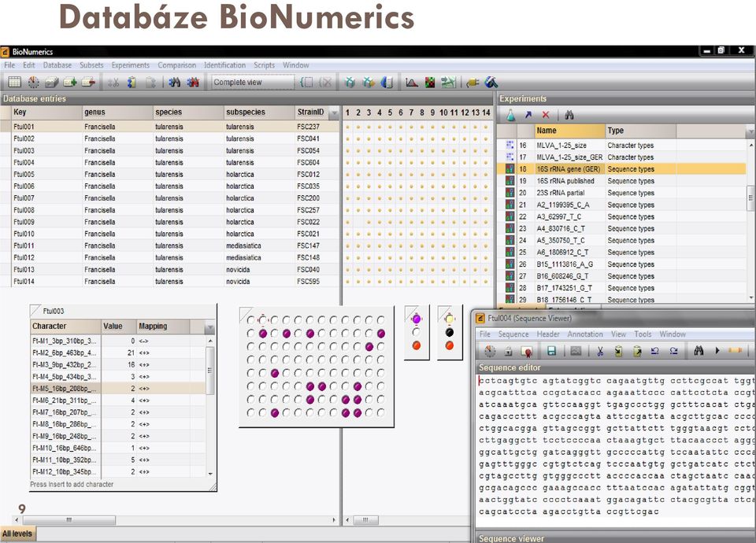Image resolution: width=756 pixels, height=543 pixels.
Task: Click the scroll-down arrow of the Ftul003 character list
Action: point(210,474)
